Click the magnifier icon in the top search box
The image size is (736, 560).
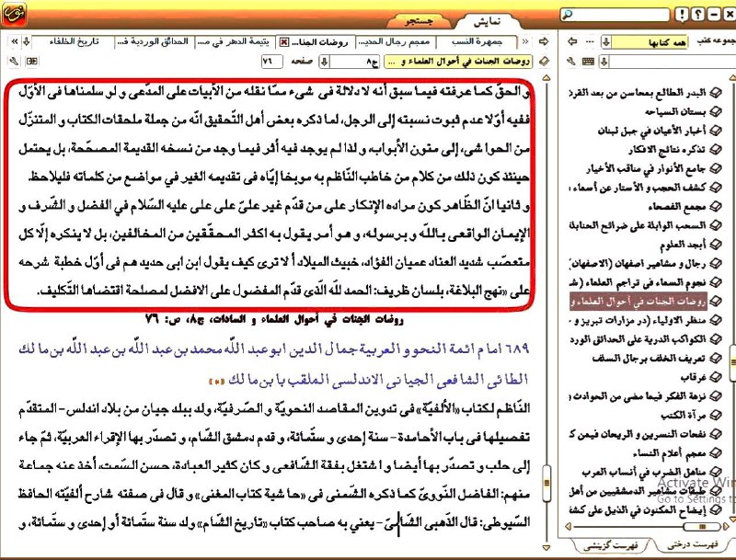click(568, 14)
